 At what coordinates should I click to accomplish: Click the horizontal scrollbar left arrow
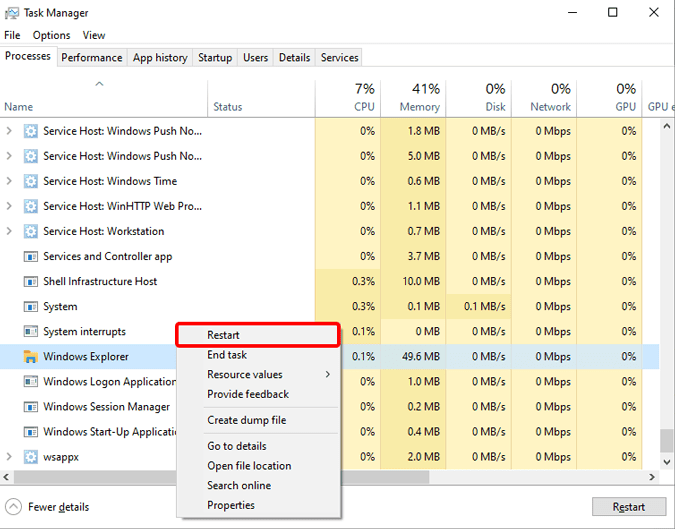(6, 477)
